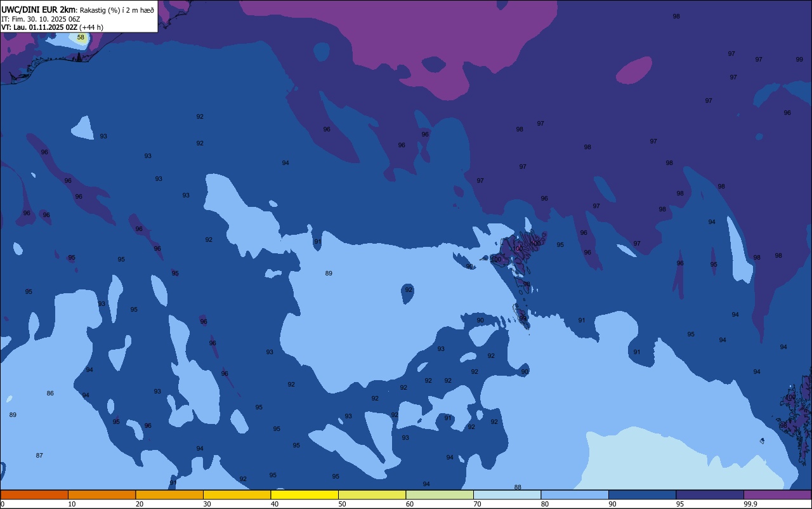Select the 30–40 legend color segment
This screenshot has width=812, height=509.
237,494
